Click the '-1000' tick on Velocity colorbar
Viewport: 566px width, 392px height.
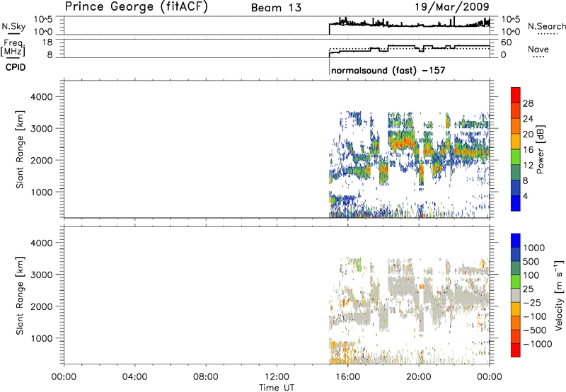(x=538, y=344)
